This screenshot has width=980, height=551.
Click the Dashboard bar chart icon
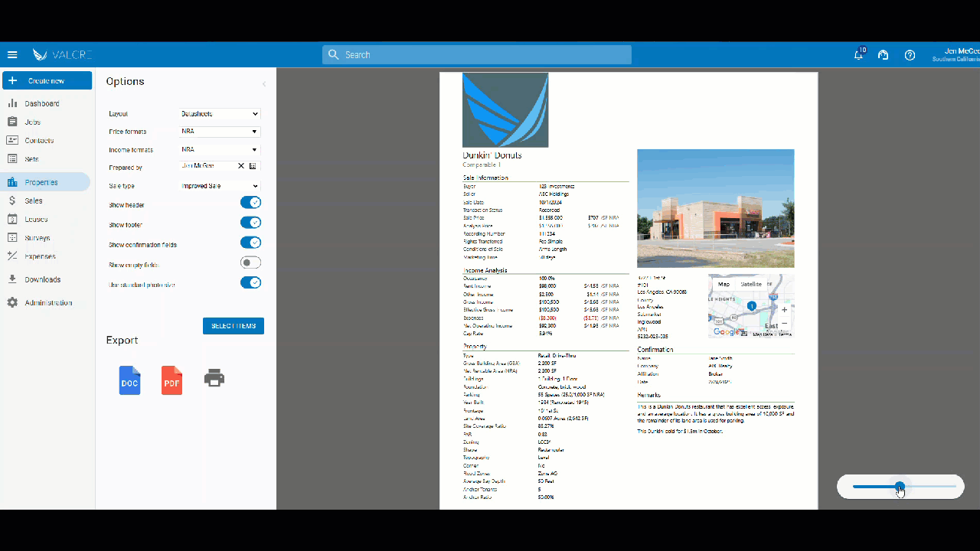click(12, 103)
